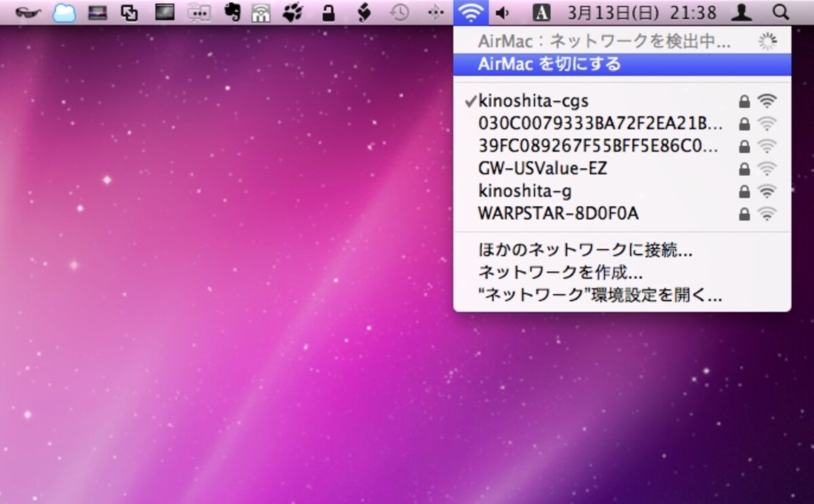
Task: Click lock icon beside GW-USValue-EZ
Action: point(744,168)
